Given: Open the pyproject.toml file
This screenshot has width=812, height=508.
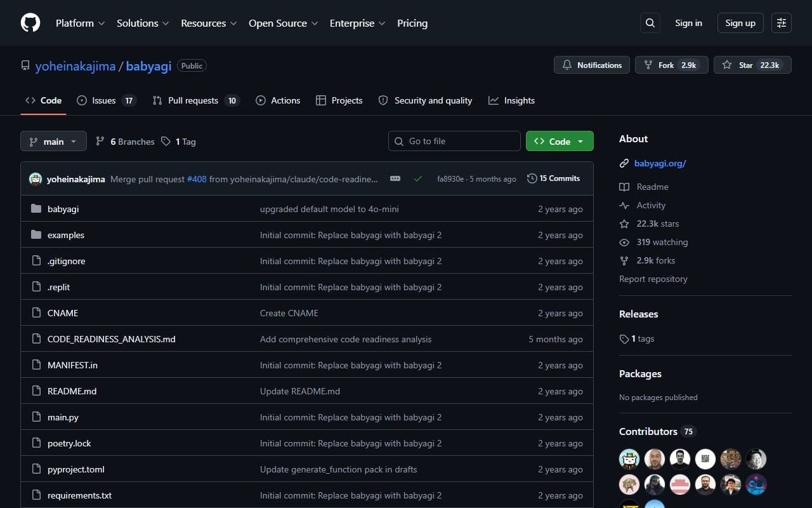Looking at the screenshot, I should (76, 469).
